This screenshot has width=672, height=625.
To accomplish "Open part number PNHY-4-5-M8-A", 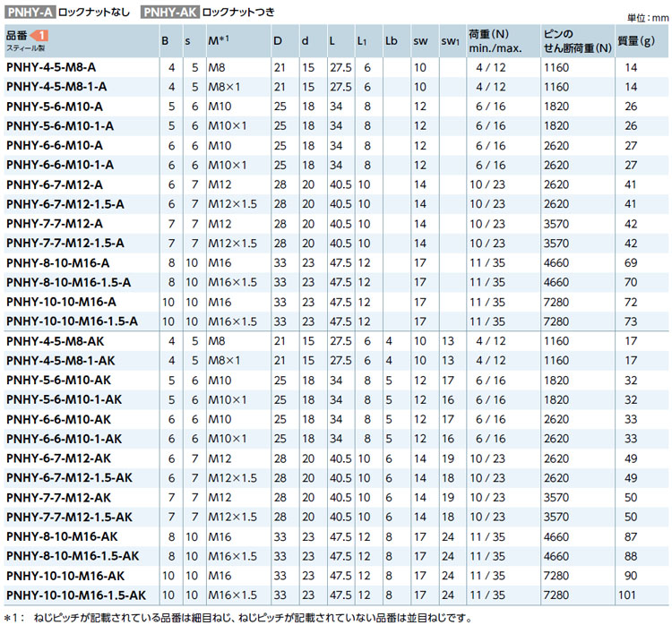I will click(51, 67).
